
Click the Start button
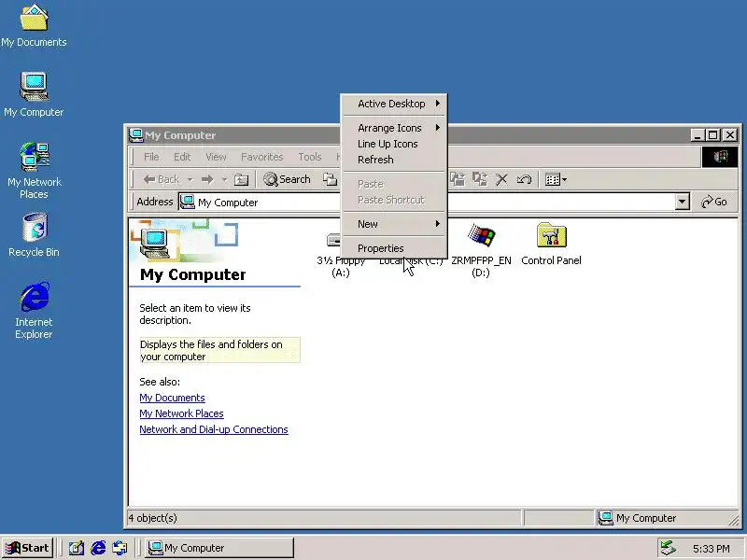click(x=28, y=548)
